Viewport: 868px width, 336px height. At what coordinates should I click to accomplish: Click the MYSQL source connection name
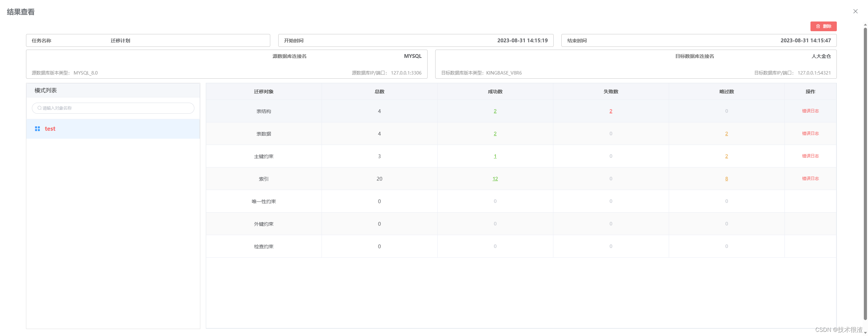click(x=413, y=56)
